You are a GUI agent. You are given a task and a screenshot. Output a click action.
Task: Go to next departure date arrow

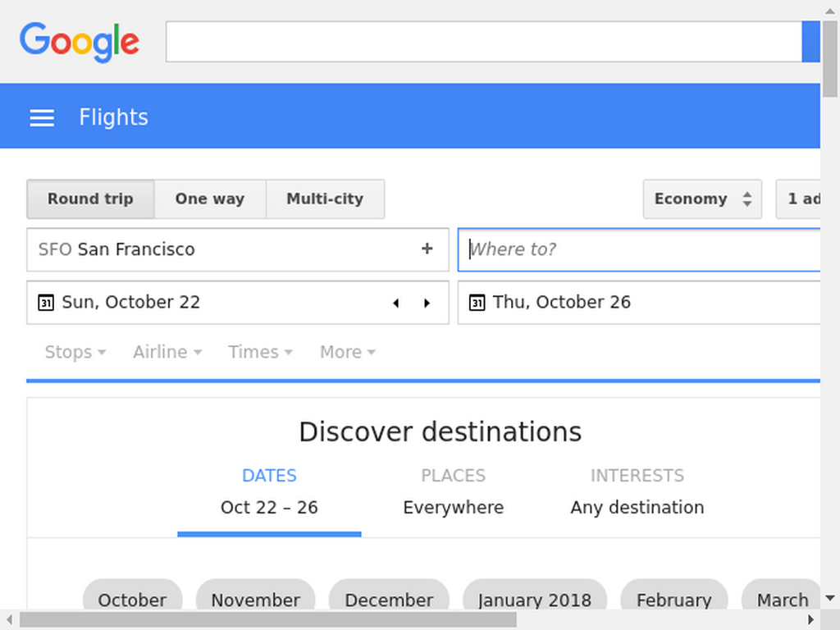click(x=427, y=304)
